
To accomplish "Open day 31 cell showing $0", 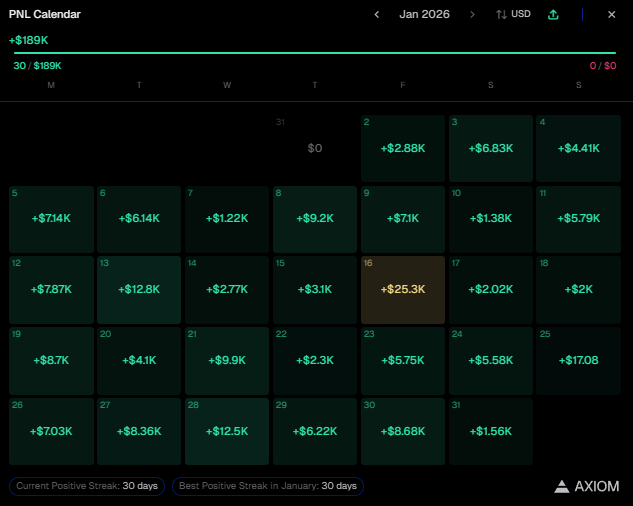I will pyautogui.click(x=315, y=148).
